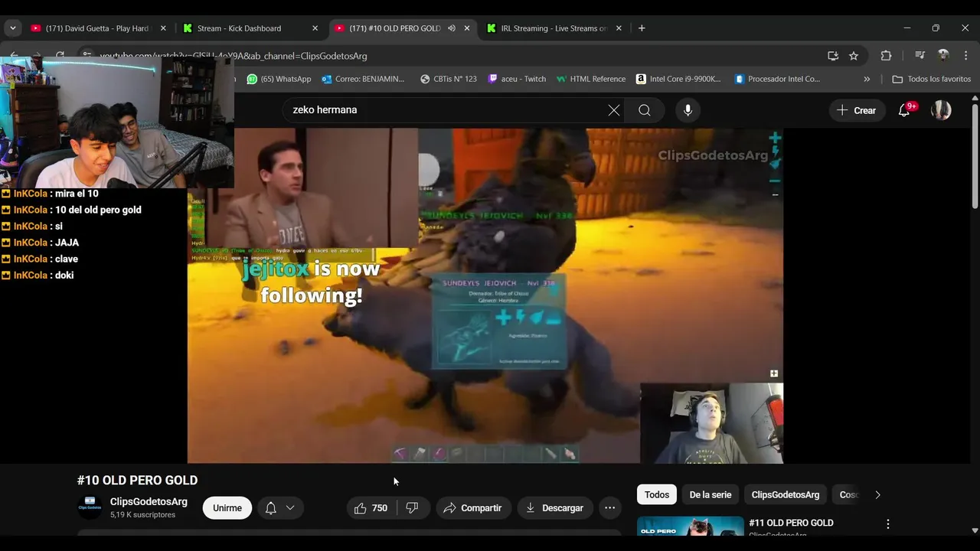Click the video player to pause

pos(485,295)
